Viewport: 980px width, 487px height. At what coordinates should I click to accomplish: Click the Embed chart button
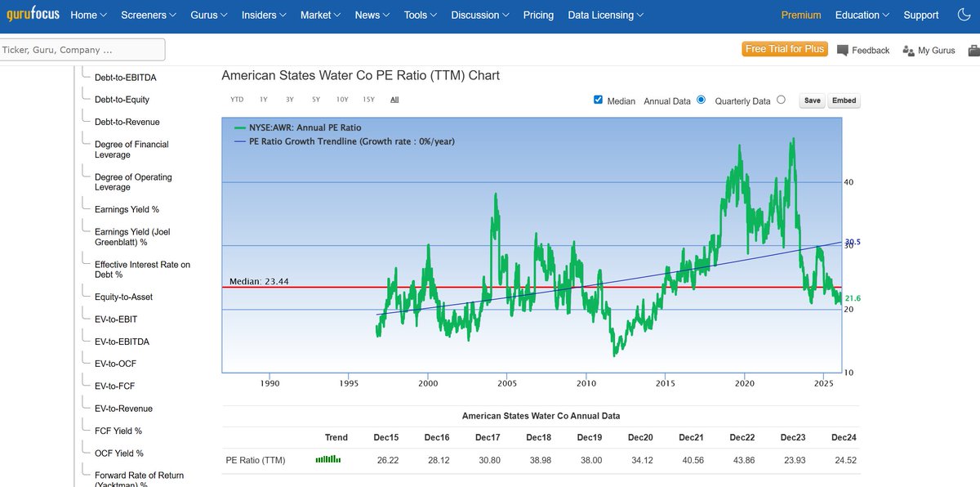tap(844, 101)
